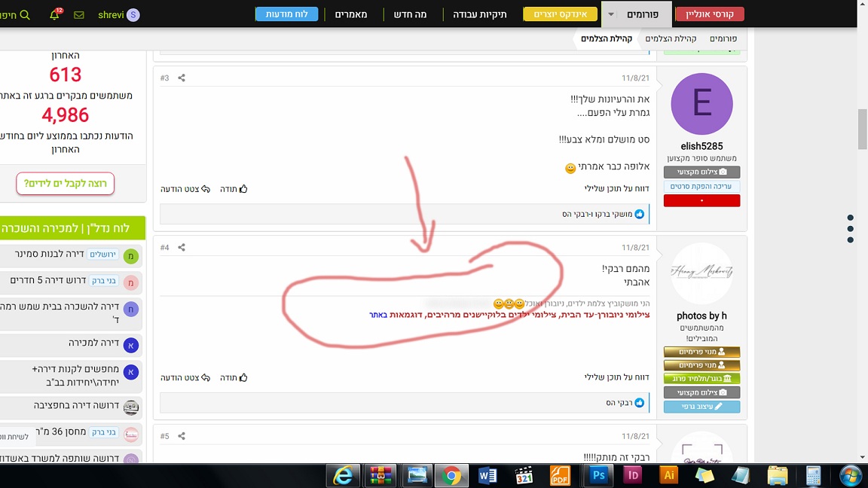Click the רוצה לקבל ים לידים button
Screen dimensions: 868x488
coord(66,184)
